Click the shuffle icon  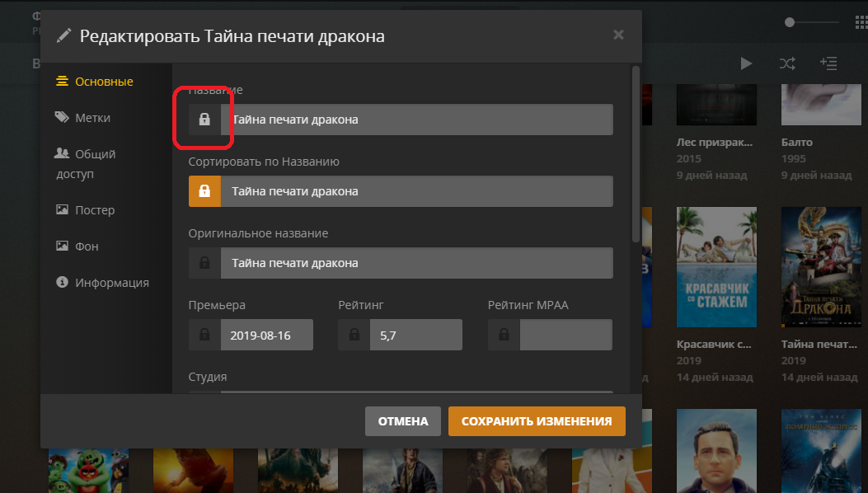786,63
